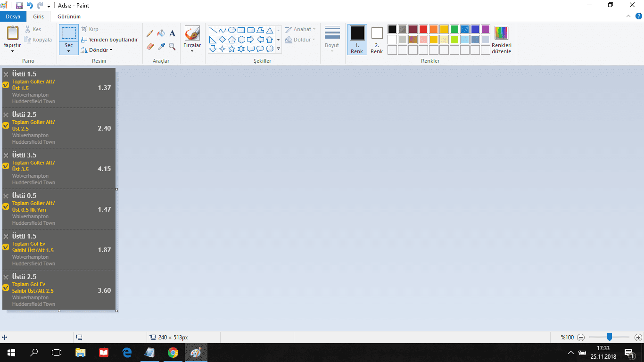Select 1. Renk foreground color button
Screen dimensions: 644x362
click(x=357, y=40)
